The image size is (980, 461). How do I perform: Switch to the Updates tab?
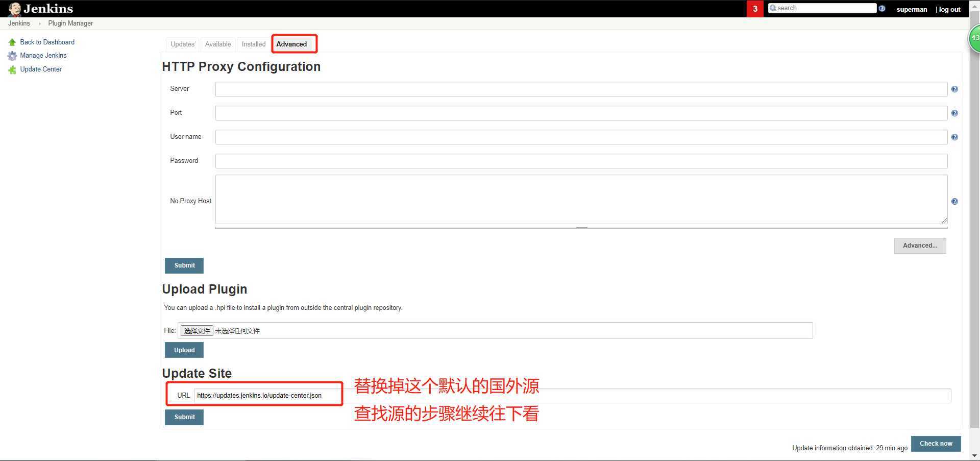point(183,44)
